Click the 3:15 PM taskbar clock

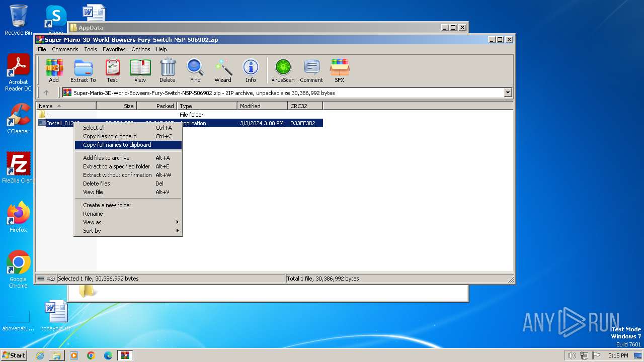click(x=618, y=355)
